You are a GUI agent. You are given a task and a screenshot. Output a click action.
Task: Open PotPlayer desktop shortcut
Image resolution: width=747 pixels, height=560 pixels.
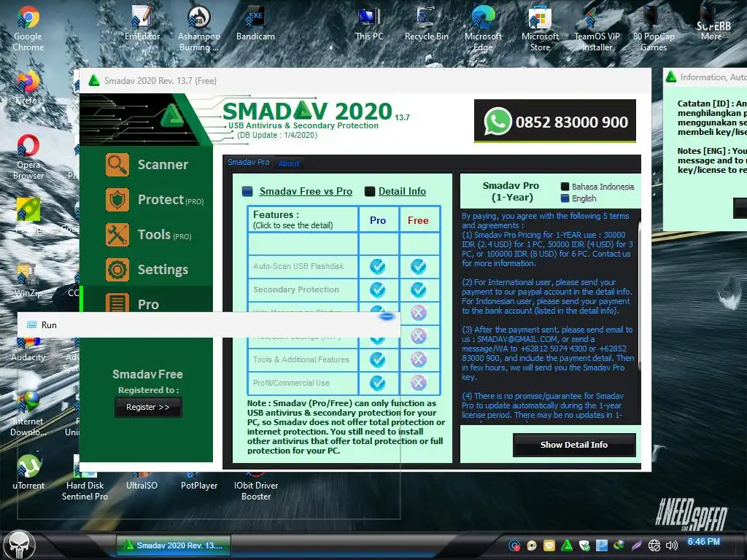(x=199, y=482)
